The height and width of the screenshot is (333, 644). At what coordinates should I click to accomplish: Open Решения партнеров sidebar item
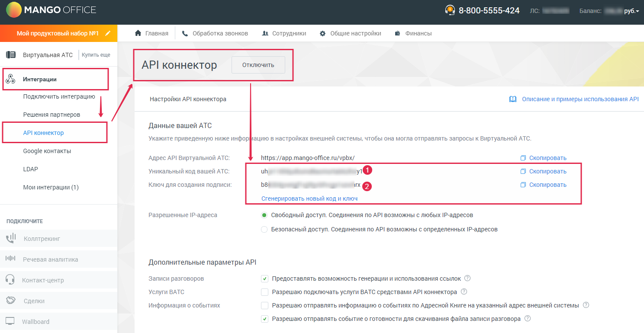[x=52, y=115]
